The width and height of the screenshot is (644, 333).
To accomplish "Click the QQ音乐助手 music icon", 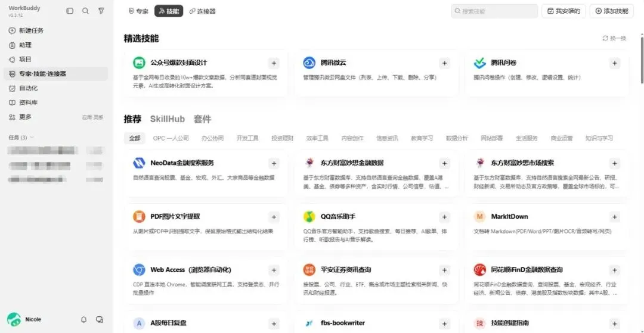I will (x=309, y=216).
